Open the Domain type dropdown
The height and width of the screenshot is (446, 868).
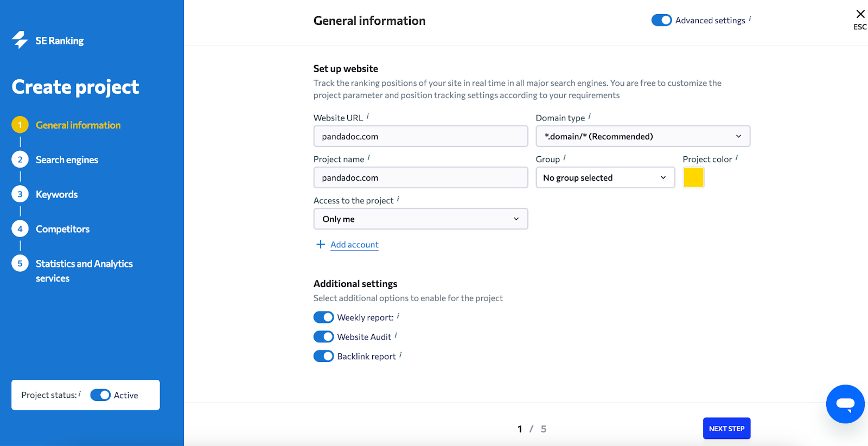[643, 136]
